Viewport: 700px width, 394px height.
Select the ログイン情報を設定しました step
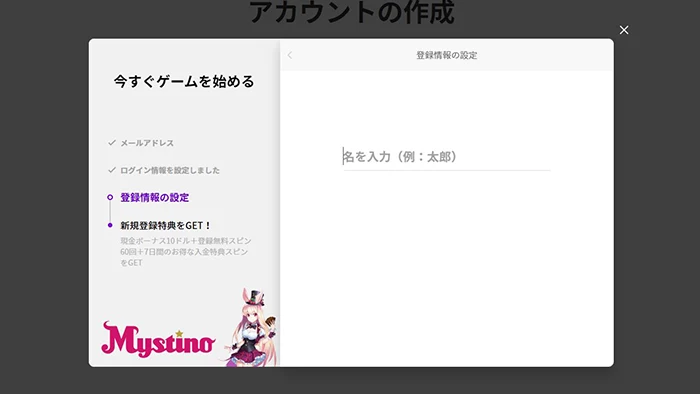point(170,170)
